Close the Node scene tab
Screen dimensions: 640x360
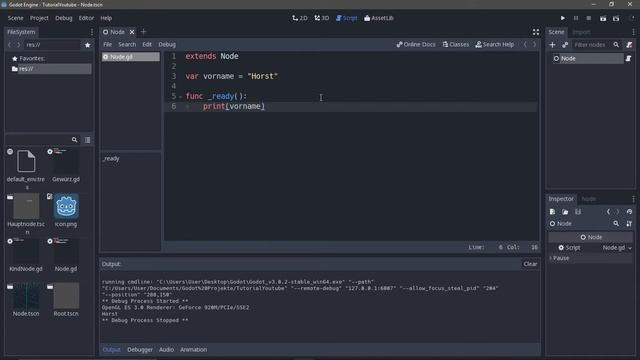tap(132, 32)
